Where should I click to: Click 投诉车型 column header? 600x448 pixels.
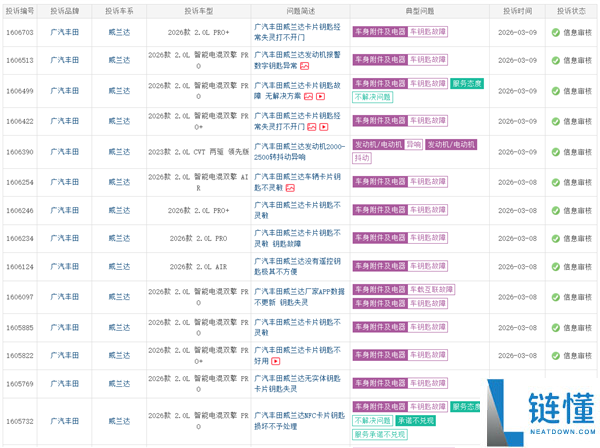(199, 11)
